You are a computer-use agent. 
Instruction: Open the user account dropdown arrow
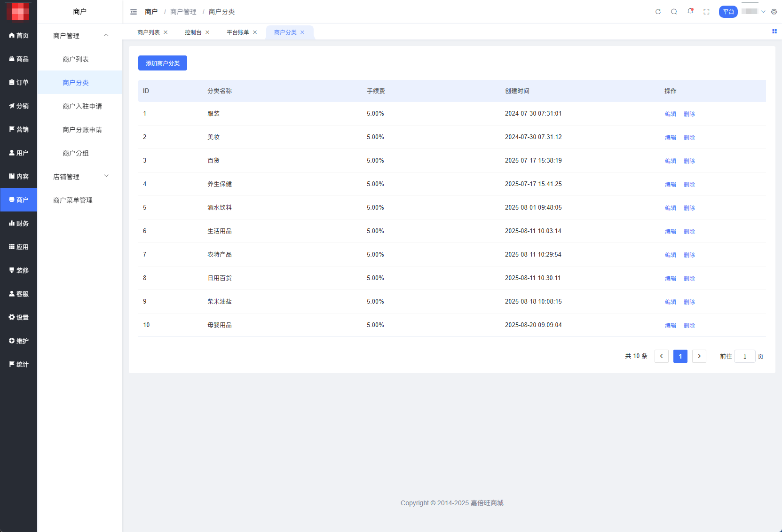(x=763, y=12)
